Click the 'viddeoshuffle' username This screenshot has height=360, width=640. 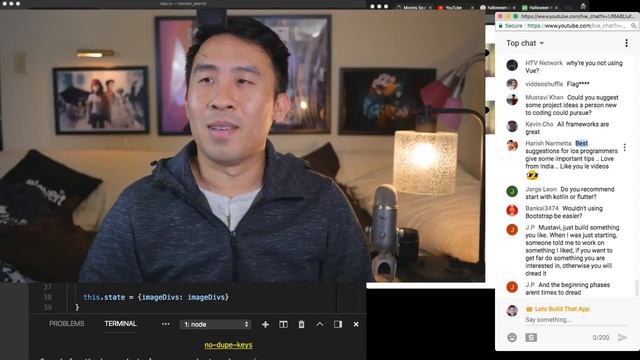(544, 84)
